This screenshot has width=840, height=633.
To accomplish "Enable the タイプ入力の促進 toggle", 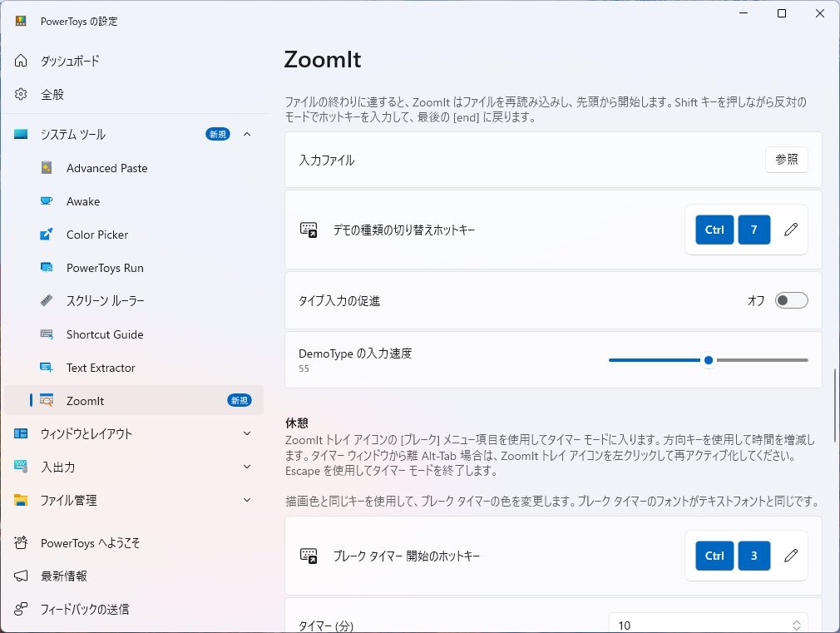I will tap(791, 300).
